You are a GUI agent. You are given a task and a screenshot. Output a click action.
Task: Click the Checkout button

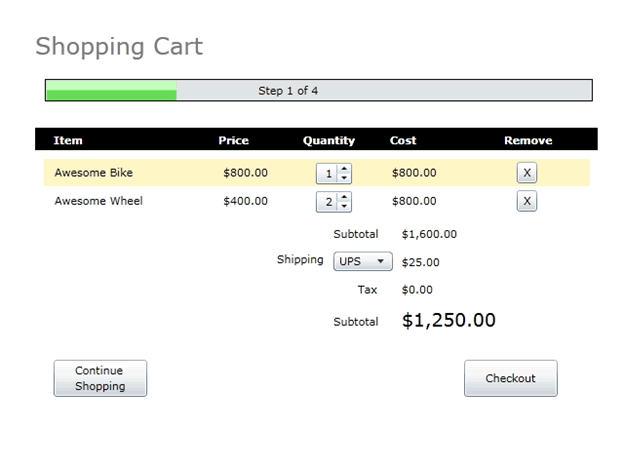click(x=511, y=378)
